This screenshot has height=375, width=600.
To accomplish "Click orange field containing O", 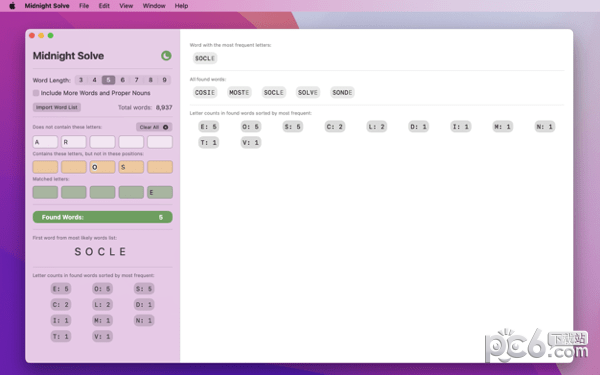I will 103,167.
